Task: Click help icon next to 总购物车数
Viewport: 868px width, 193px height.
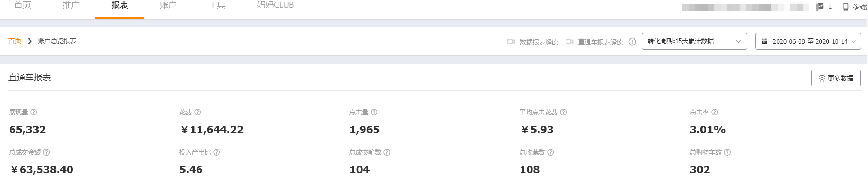Action: [727, 152]
